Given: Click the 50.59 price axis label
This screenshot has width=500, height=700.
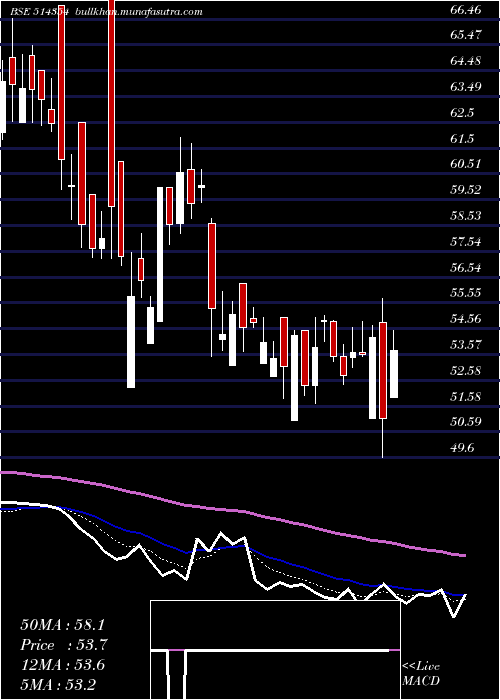Looking at the screenshot, I should (x=466, y=421).
